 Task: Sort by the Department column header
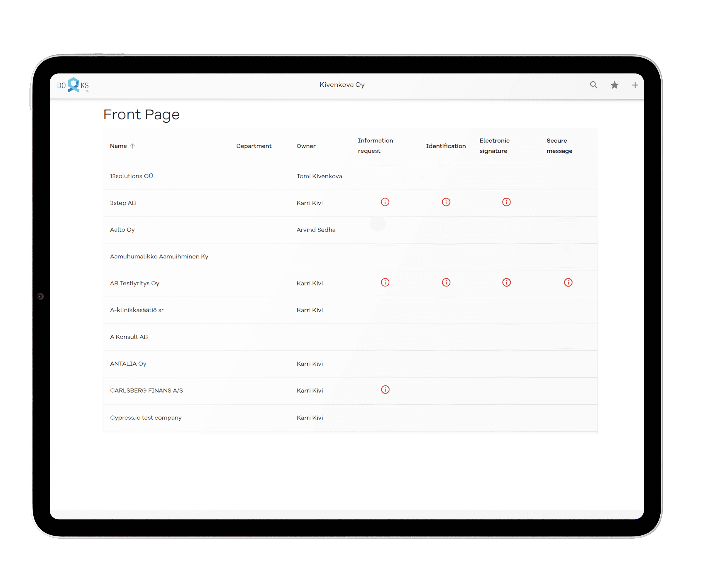coord(254,146)
